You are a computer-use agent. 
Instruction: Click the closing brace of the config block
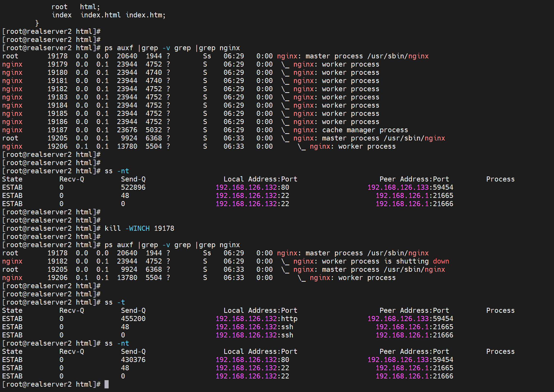pos(37,23)
